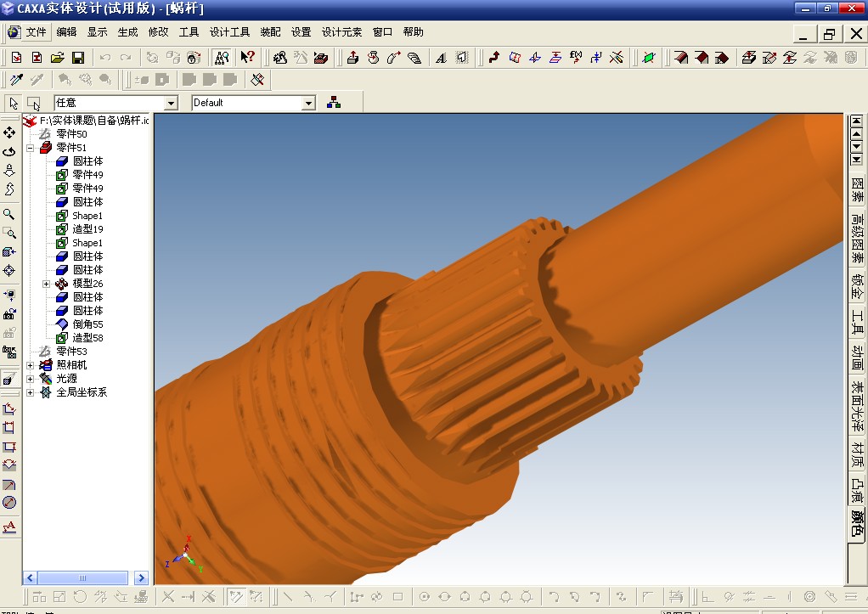Expand the 模型26 tree node
Screen dimensions: 868x614
47,284
